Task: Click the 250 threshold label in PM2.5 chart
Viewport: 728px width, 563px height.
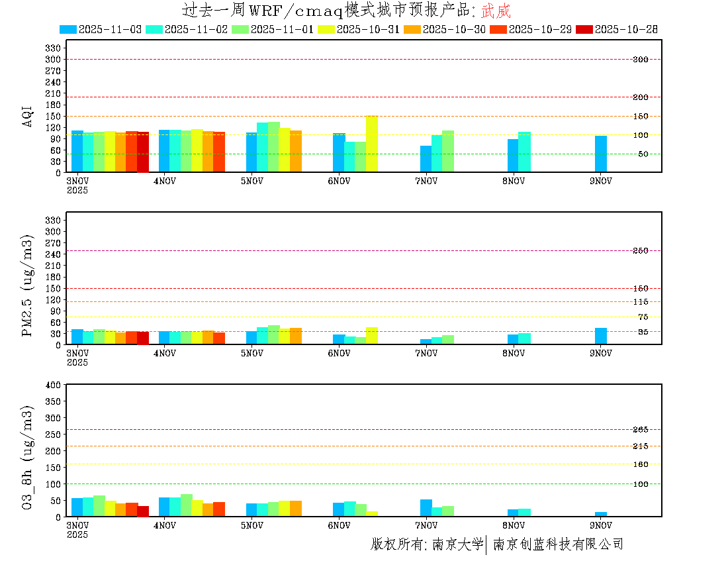Action: [x=640, y=250]
